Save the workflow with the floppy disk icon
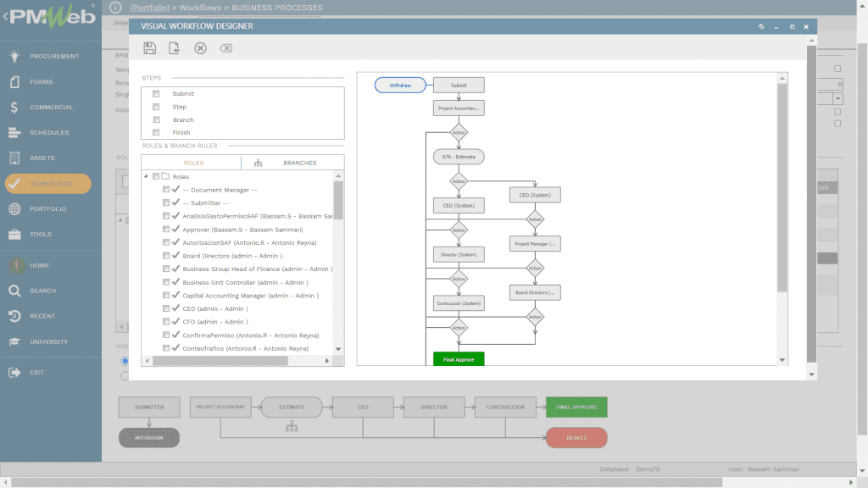Image resolution: width=868 pixels, height=488 pixels. coord(149,48)
